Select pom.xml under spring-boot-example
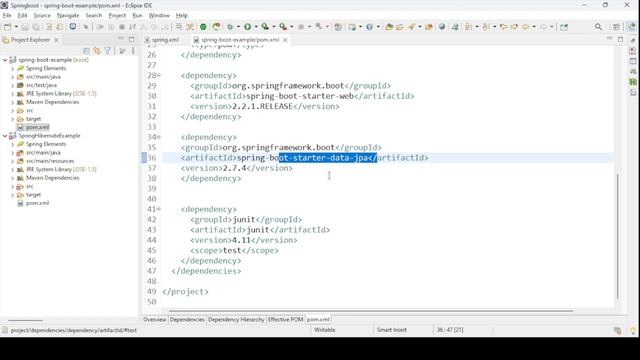 (x=37, y=127)
